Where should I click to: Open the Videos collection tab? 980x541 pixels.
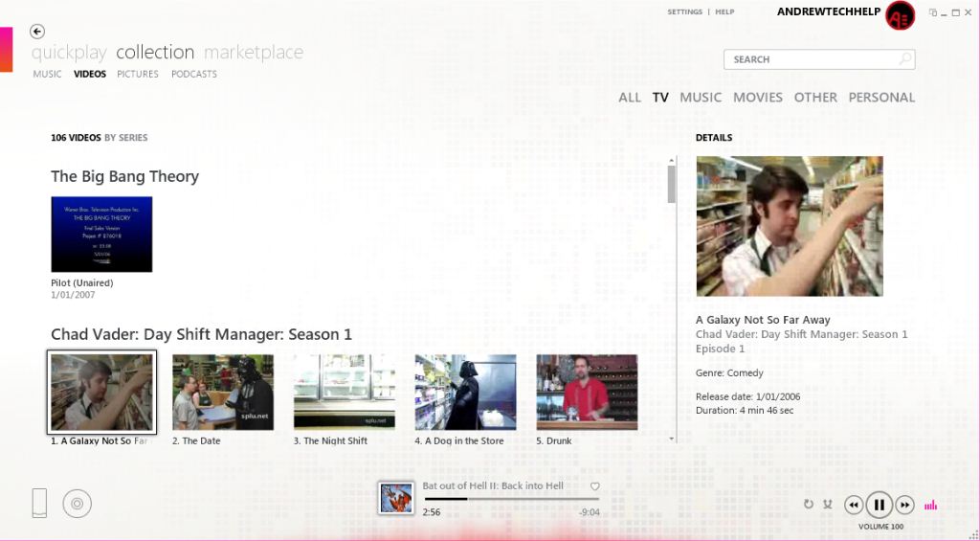pos(90,74)
